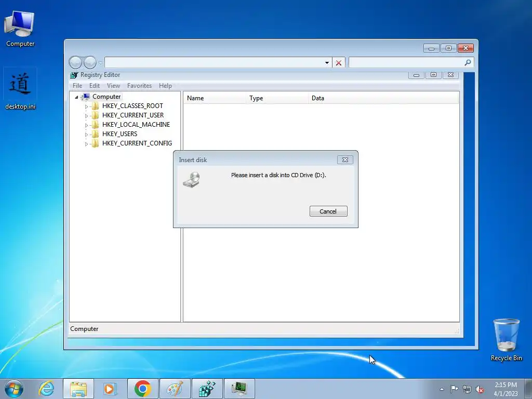Click the Computer status bar text
This screenshot has width=532, height=399.
84,329
